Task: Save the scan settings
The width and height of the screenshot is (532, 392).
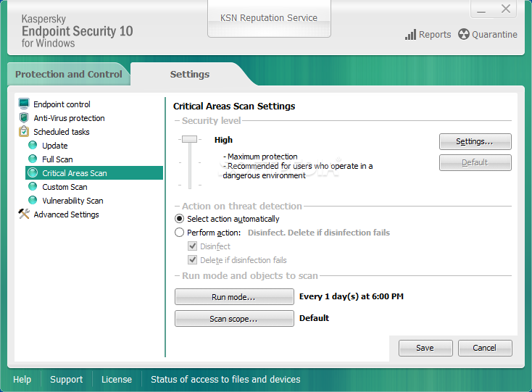Action: click(425, 348)
